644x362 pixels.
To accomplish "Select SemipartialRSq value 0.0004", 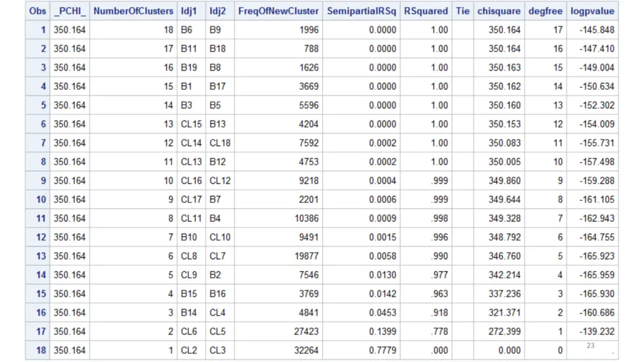I will (383, 181).
